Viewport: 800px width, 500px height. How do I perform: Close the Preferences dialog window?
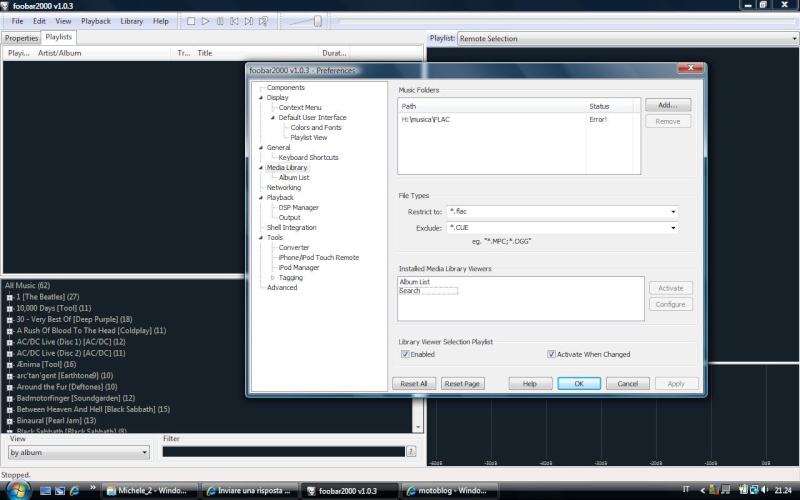[x=690, y=68]
